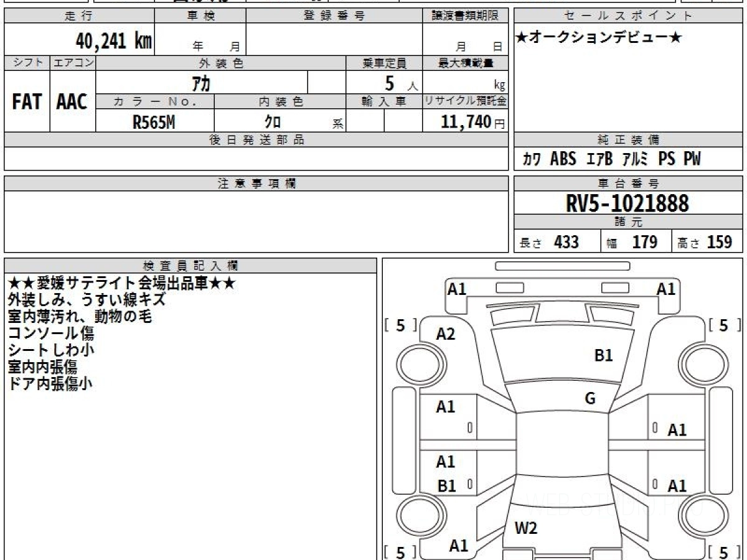Click the color number R565M
This screenshot has width=747, height=560.
(x=154, y=123)
